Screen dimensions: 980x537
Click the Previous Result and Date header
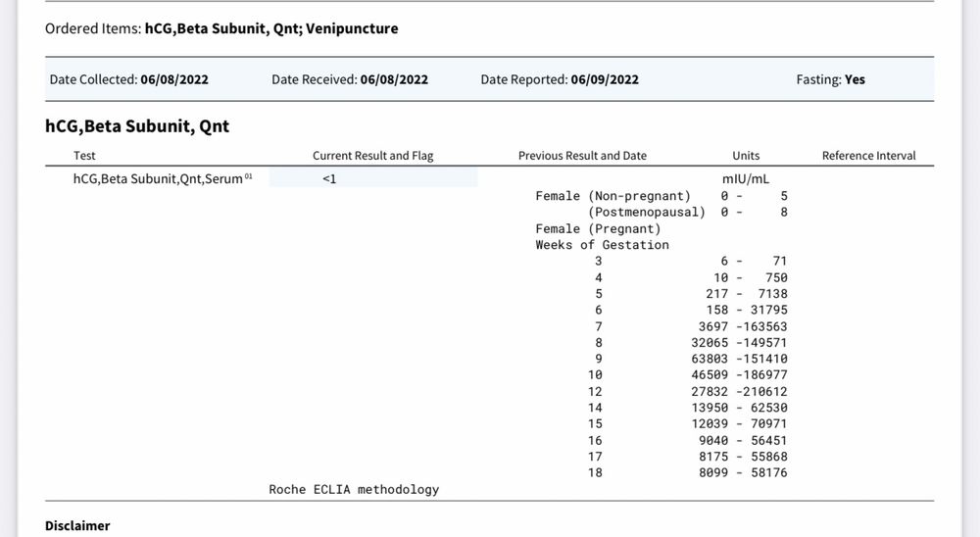coord(582,156)
